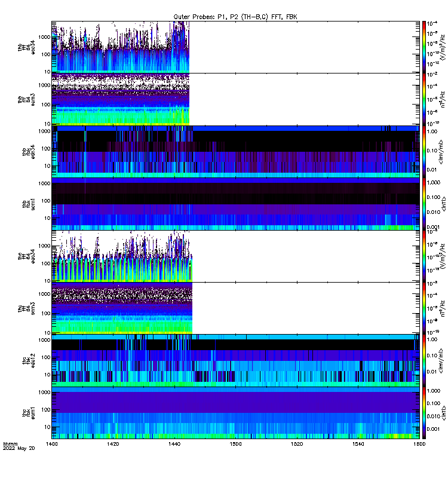Click the color bar of the thb fbk scm1 panel
The image size is (448, 478).
(424, 204)
